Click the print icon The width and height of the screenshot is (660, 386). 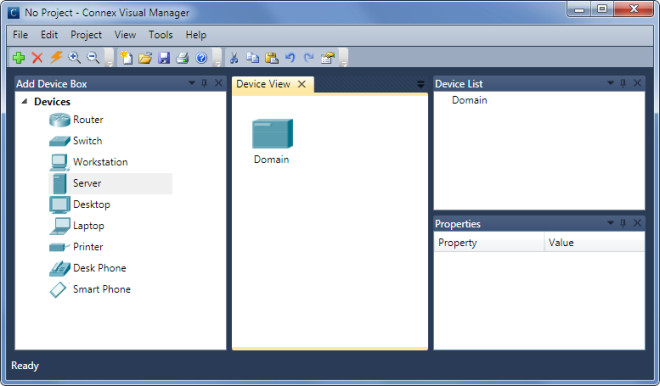(x=182, y=58)
